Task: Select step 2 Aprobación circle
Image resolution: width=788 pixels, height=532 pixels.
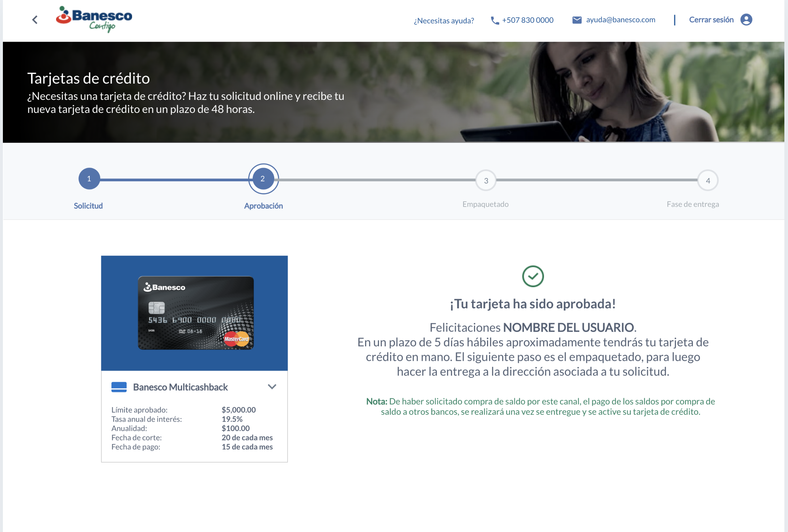Action: (263, 179)
